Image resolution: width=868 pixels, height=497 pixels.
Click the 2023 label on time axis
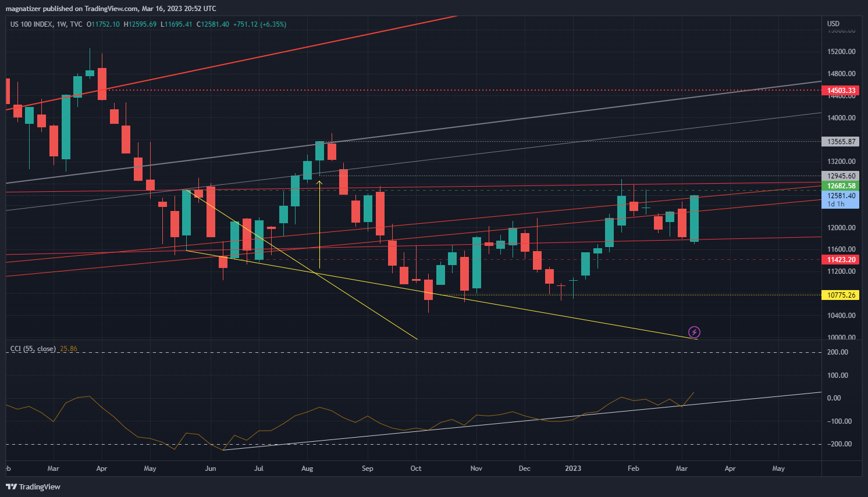point(573,469)
